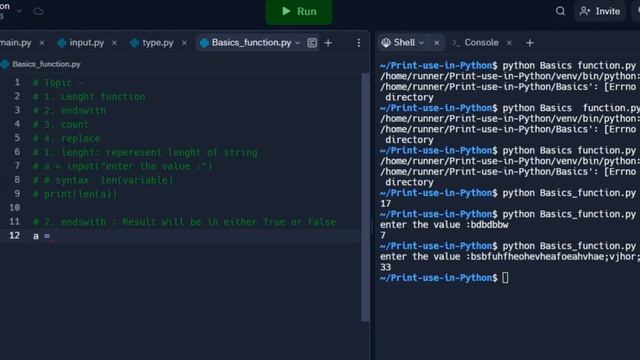640x360 pixels.
Task: Select the Basics_function.py tab
Action: point(251,42)
